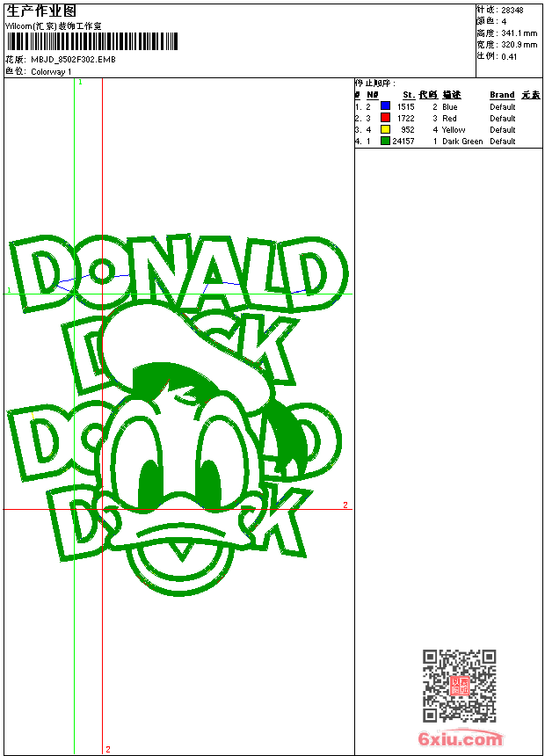
Task: Click Default brand in the Dark Green row
Action: 502,142
